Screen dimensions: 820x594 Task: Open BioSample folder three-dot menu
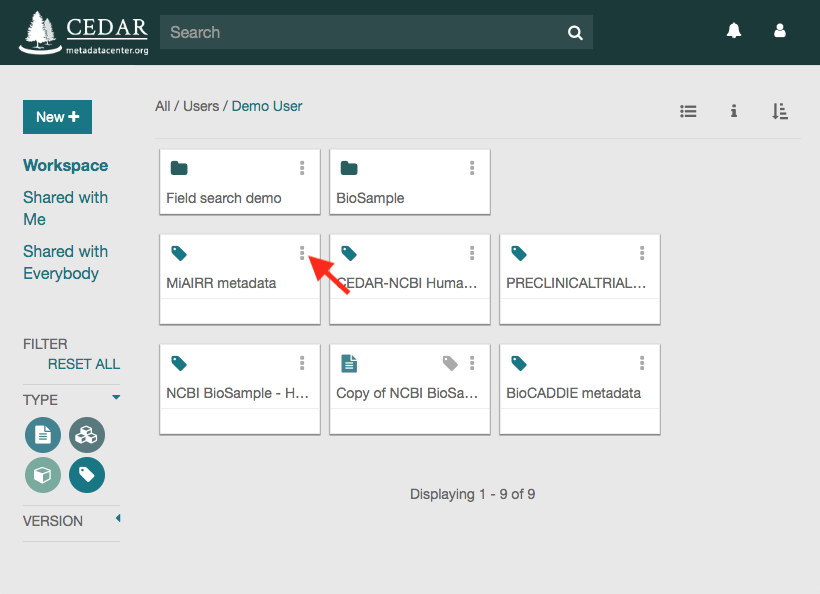(472, 168)
